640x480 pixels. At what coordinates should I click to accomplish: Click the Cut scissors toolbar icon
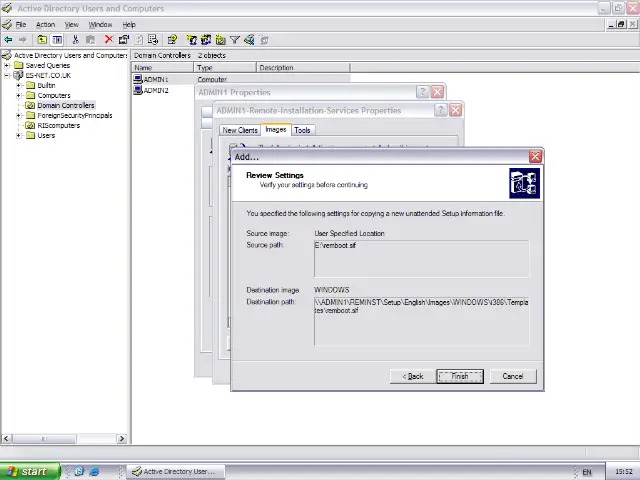(75, 40)
